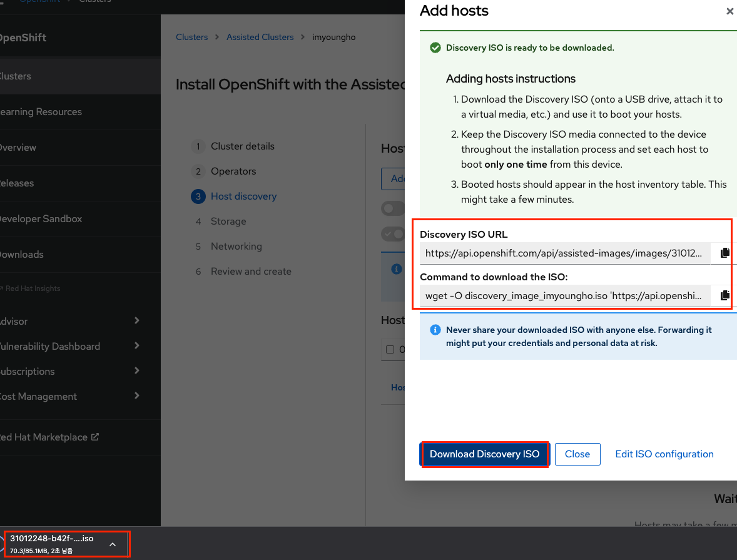
Task: Click the Adding hosts instructions heading
Action: tap(511, 78)
